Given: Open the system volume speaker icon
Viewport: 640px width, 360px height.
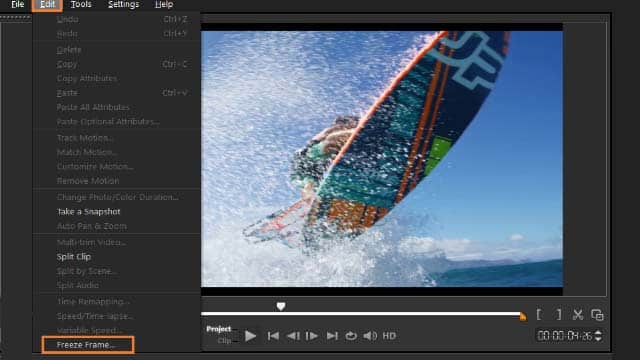Looking at the screenshot, I should 370,336.
